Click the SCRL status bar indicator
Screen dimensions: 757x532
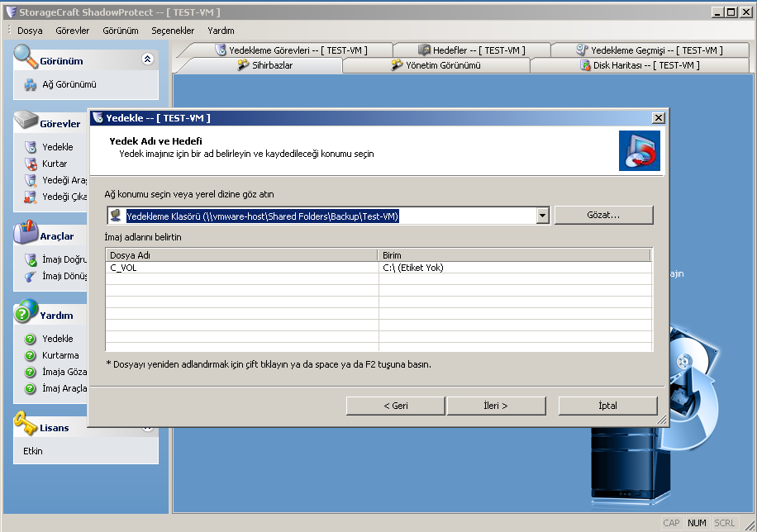pyautogui.click(x=724, y=523)
